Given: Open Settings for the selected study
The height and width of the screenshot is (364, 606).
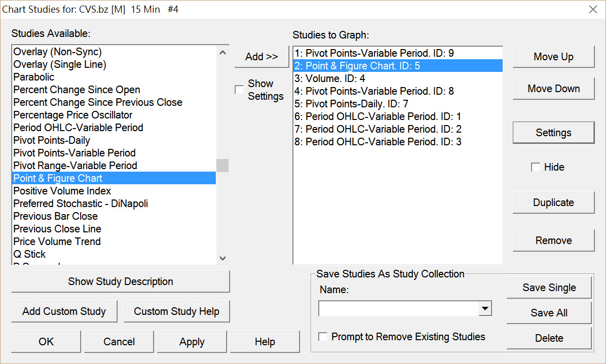Looking at the screenshot, I should click(553, 133).
